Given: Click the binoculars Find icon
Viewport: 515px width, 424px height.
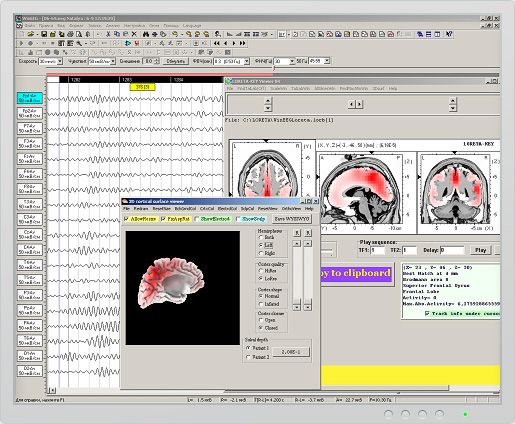Looking at the screenshot, I should coord(146,34).
